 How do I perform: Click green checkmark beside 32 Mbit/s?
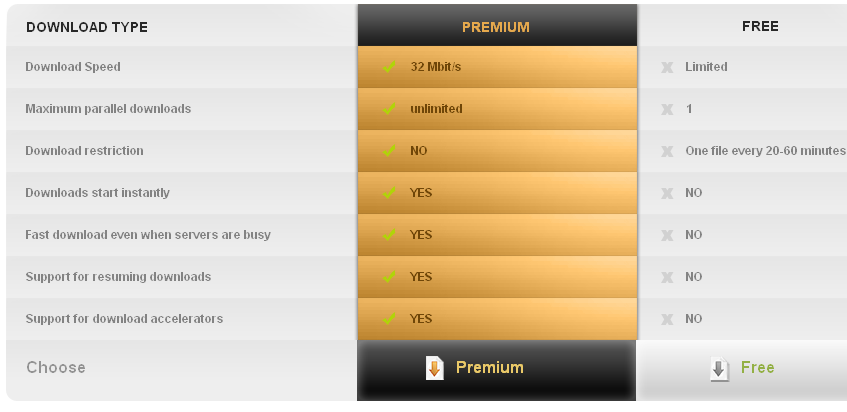(x=389, y=67)
